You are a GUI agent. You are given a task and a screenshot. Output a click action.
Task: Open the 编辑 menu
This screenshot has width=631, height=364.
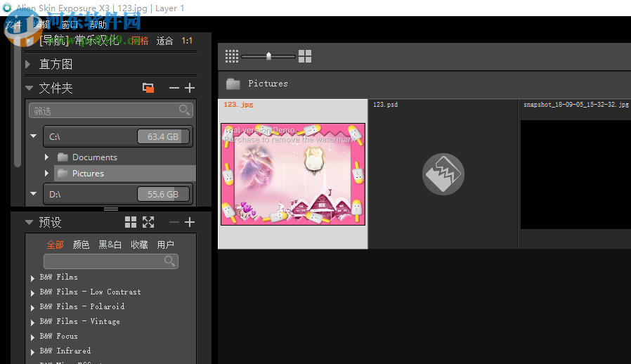tap(41, 25)
